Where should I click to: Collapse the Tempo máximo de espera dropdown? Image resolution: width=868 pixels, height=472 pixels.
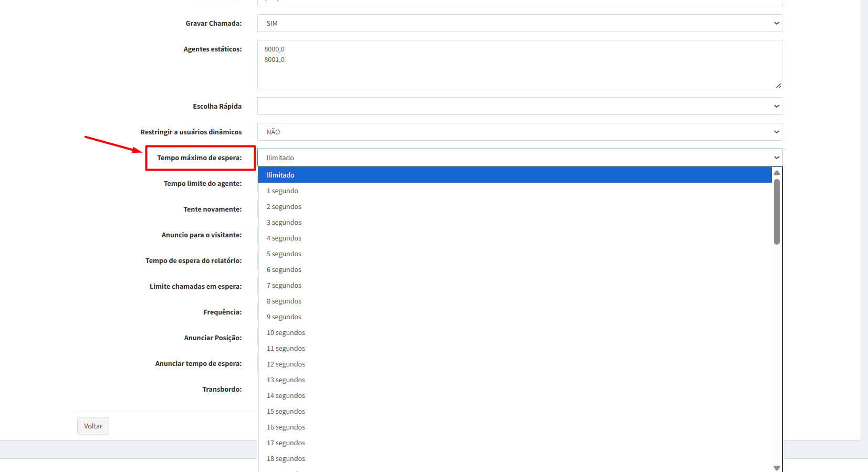coord(519,158)
